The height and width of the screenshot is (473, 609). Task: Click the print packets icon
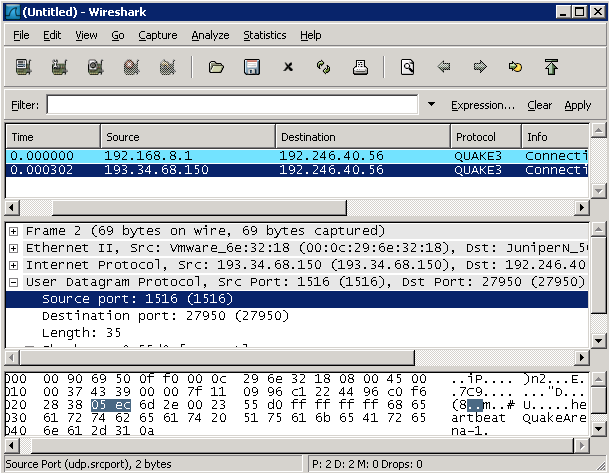coord(361,67)
